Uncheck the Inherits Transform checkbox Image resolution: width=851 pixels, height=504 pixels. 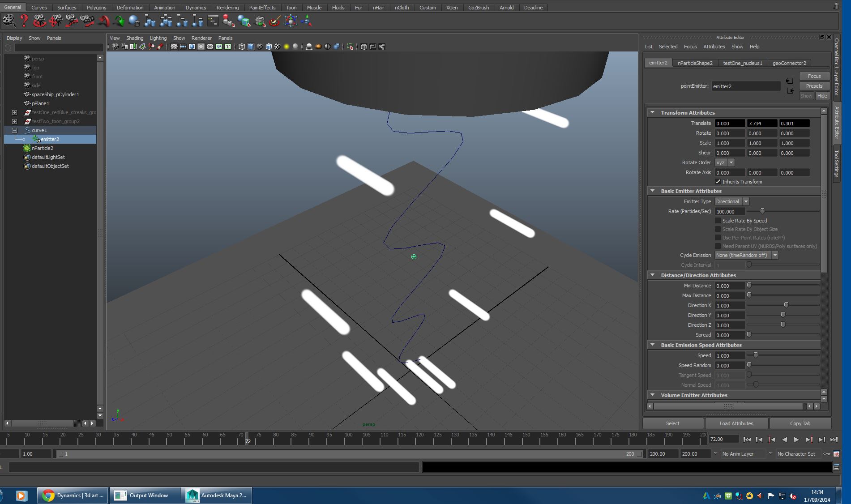(x=718, y=182)
